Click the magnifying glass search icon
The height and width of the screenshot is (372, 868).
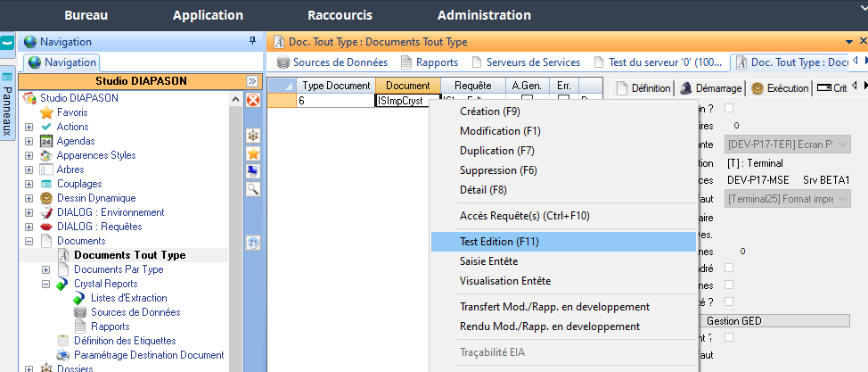252,189
